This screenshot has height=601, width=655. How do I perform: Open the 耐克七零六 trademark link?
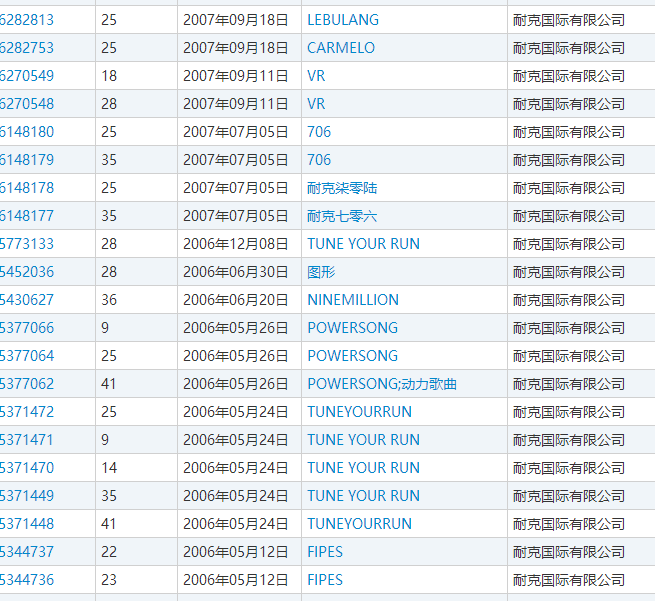(342, 216)
